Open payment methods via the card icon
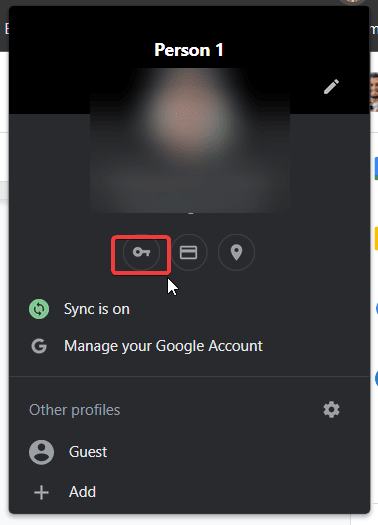Screen dimensions: 378x525 (x=189, y=252)
